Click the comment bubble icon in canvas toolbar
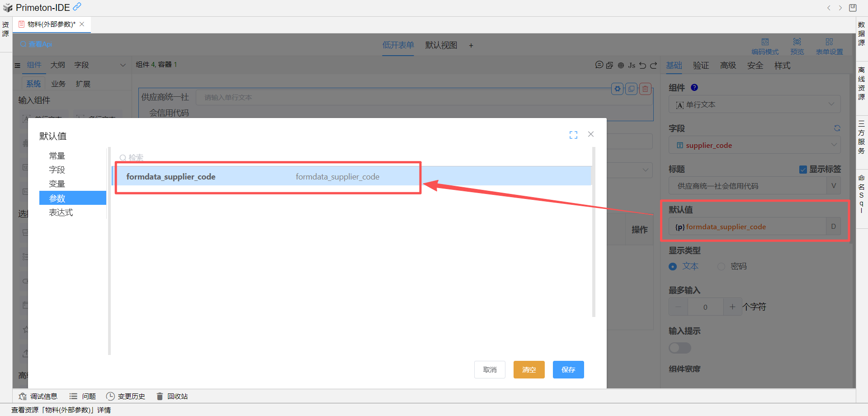This screenshot has height=416, width=868. coord(599,65)
